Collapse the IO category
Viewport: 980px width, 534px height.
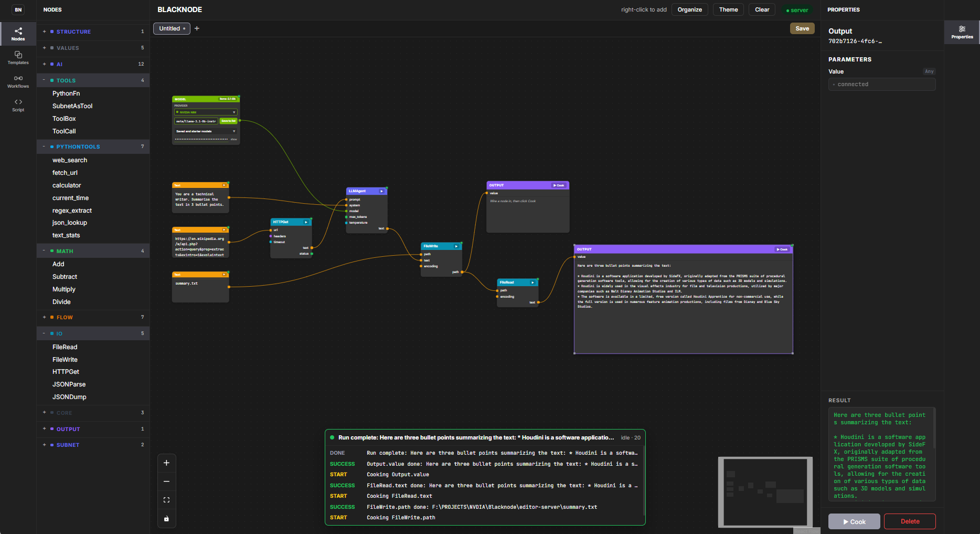click(93, 333)
